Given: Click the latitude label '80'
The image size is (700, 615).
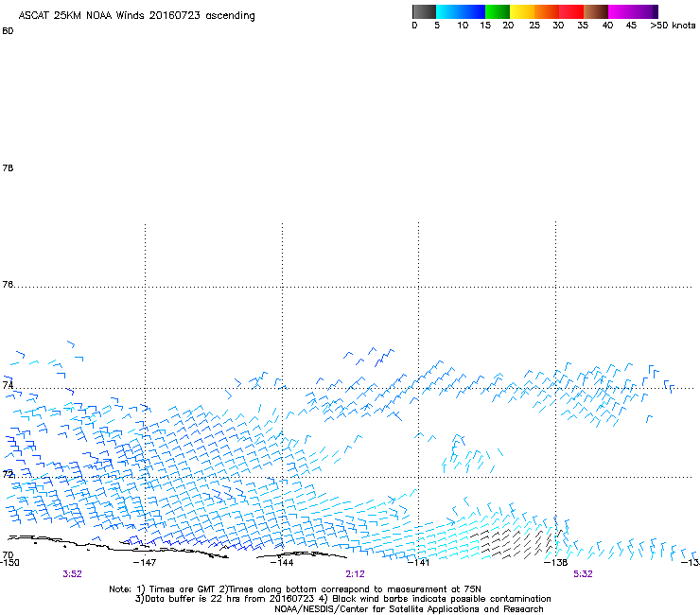Looking at the screenshot, I should click(8, 31).
